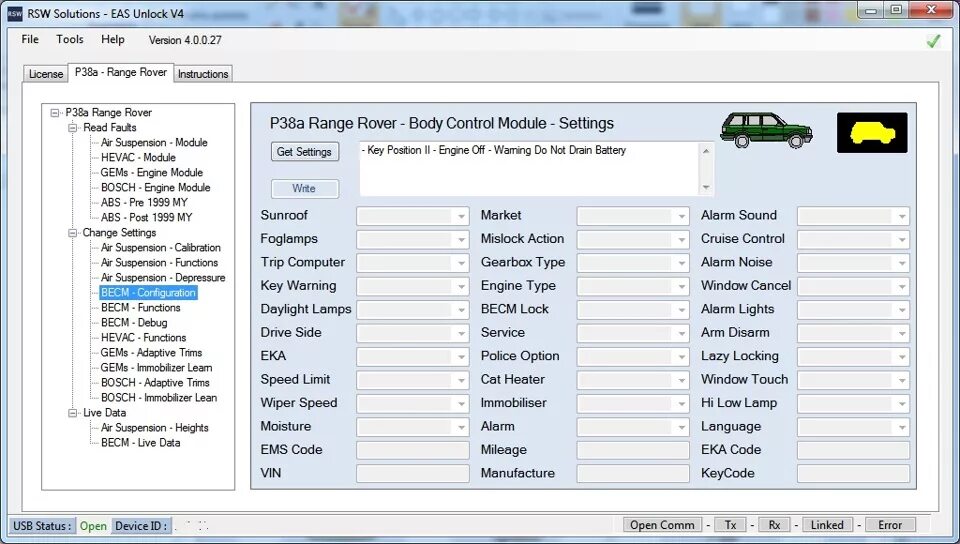Viewport: 960px width, 544px height.
Task: Select HEVAC - Functions tree item
Action: (143, 338)
